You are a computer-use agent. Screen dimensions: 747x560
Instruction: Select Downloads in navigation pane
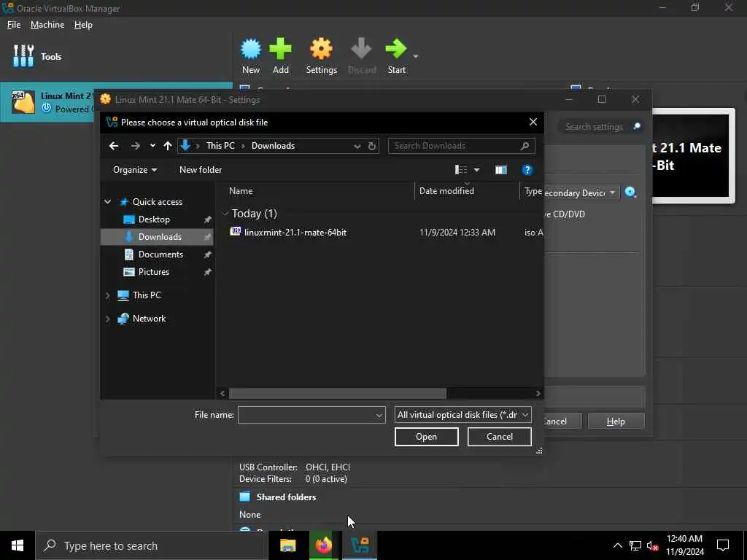(x=158, y=237)
